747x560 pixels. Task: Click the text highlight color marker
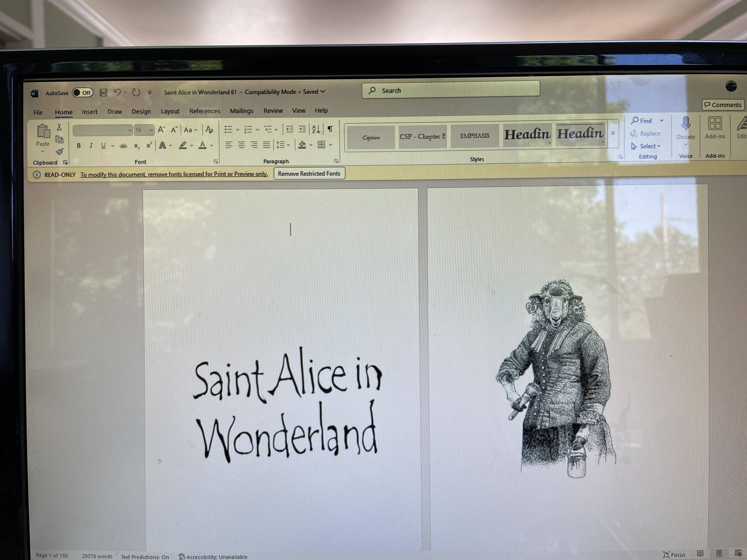pyautogui.click(x=183, y=145)
